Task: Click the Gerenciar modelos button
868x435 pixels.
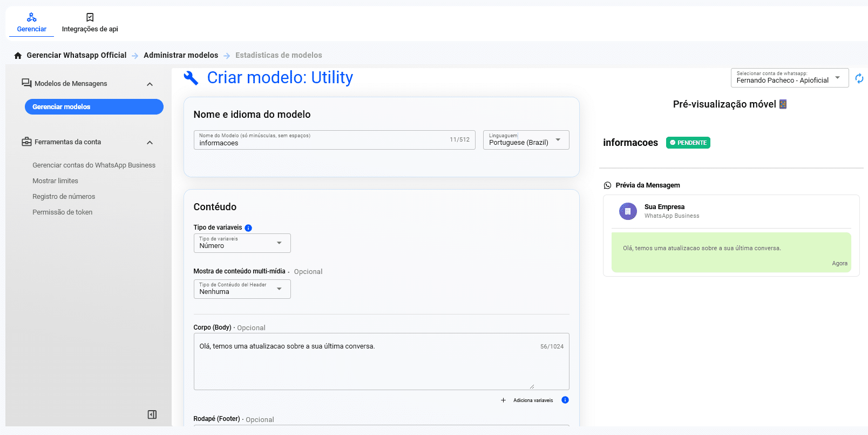Action: point(94,107)
